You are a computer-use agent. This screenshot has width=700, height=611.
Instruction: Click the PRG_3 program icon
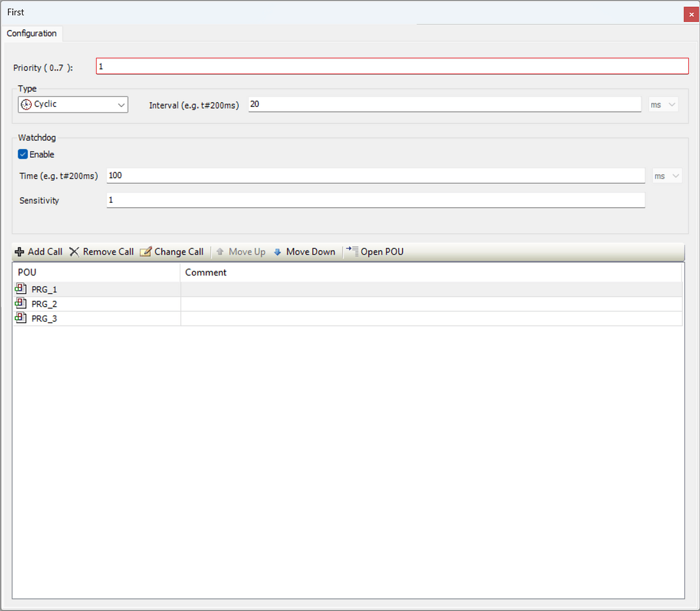pyautogui.click(x=21, y=318)
